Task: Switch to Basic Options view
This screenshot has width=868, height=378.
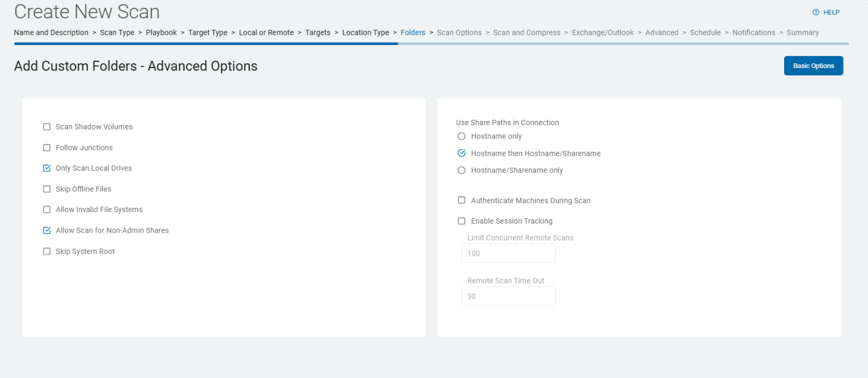Action: click(813, 66)
